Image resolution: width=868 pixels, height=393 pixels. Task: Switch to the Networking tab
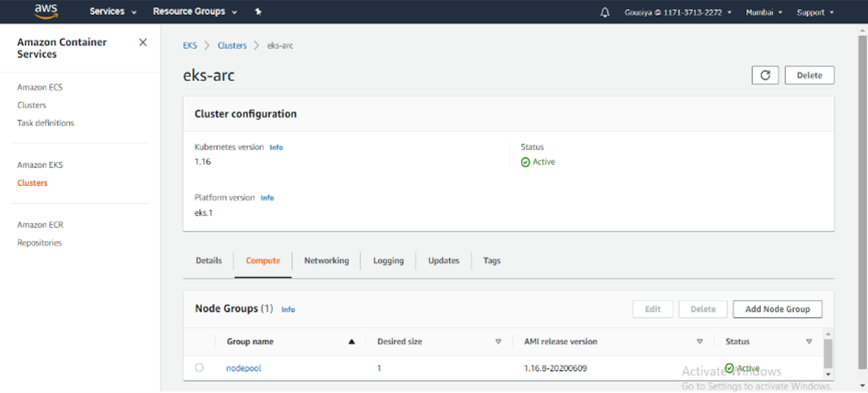[327, 261]
